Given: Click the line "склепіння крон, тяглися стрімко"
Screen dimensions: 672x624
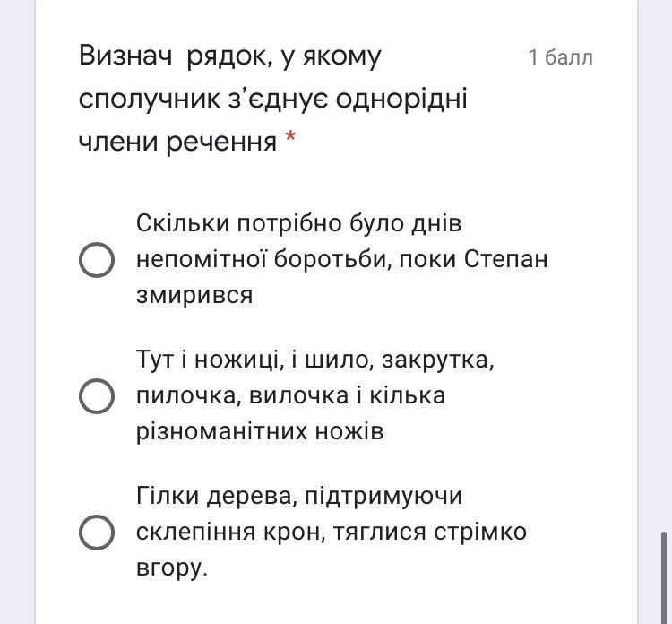Looking at the screenshot, I should (332, 532).
